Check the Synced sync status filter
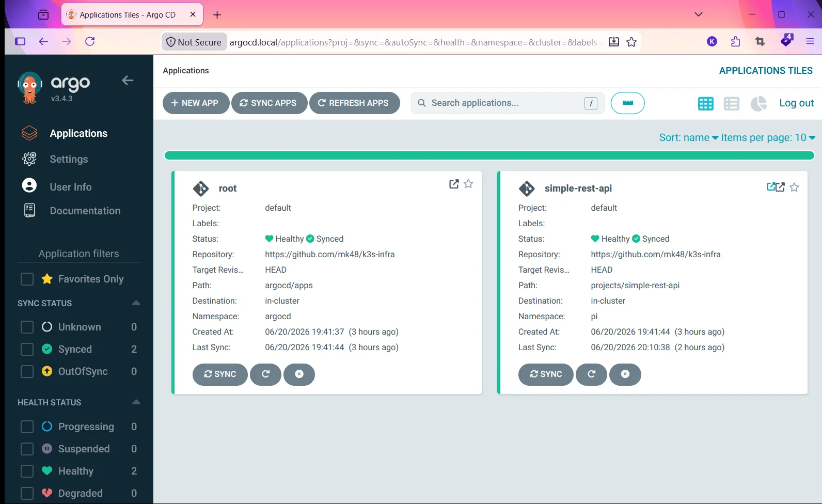Screen dimensions: 822x504 [x=27, y=349]
